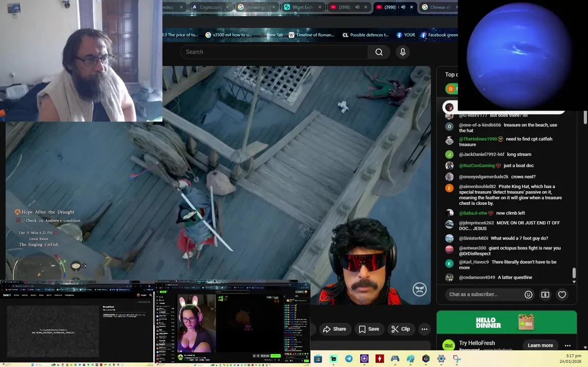Close the active YouTube (3998) tab
The height and width of the screenshot is (367, 588).
(x=411, y=7)
